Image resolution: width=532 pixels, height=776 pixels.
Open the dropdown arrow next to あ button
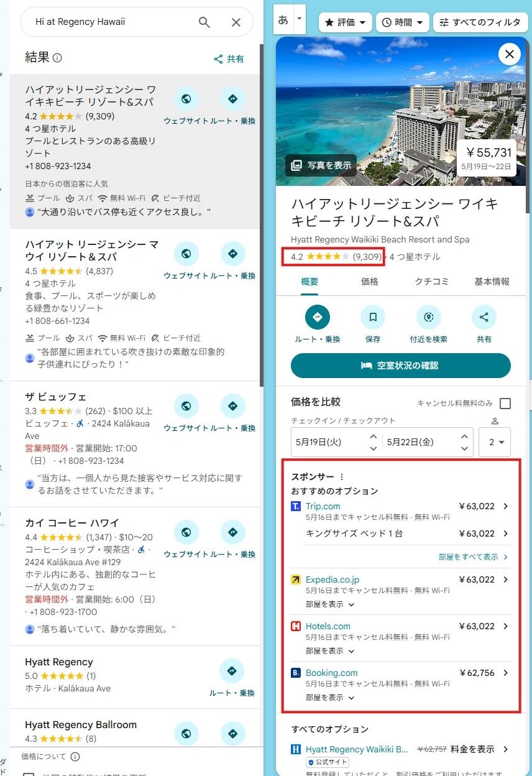[300, 20]
